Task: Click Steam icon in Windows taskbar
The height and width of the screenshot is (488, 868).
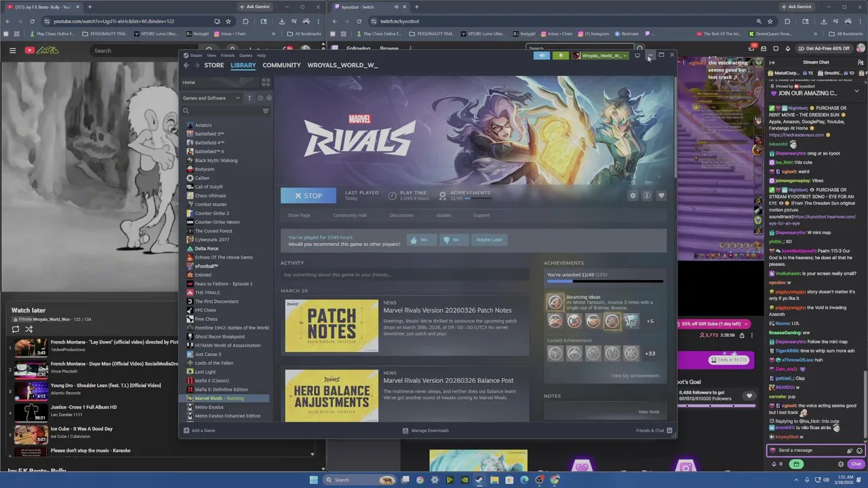Action: 479,480
